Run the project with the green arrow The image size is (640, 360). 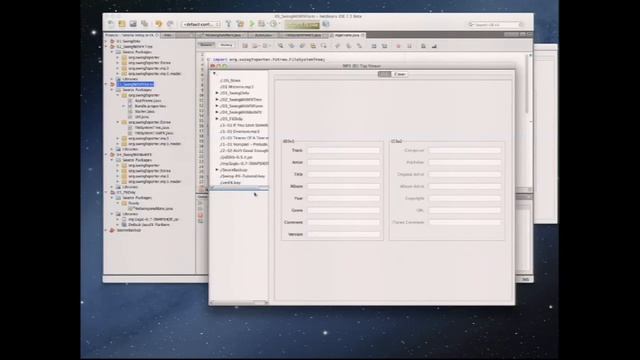pos(251,24)
